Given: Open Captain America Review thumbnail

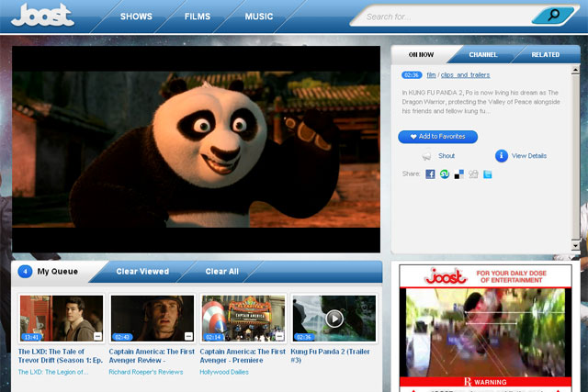Looking at the screenshot, I should tap(153, 319).
